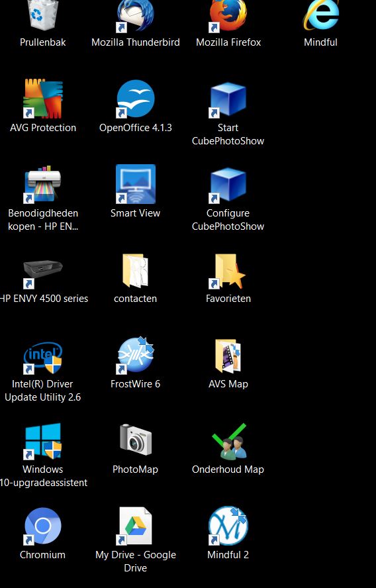Select the Mozilla Firefox shortcut
The image size is (376, 588).
click(228, 16)
